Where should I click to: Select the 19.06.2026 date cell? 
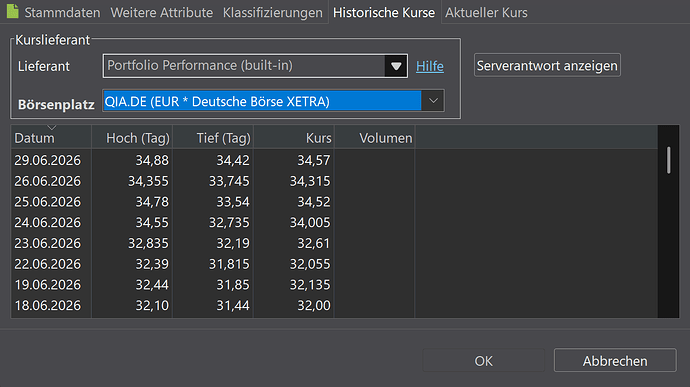coord(48,284)
